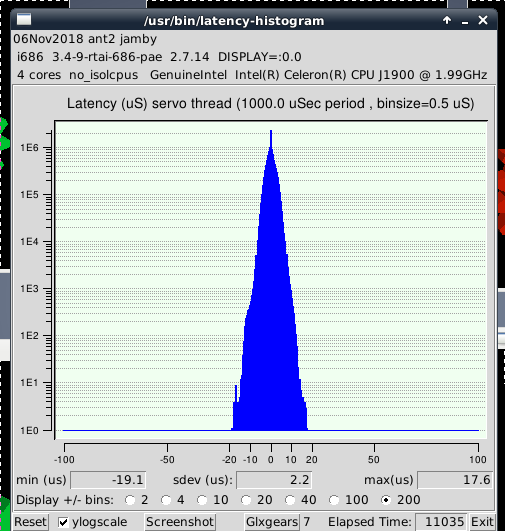This screenshot has width=505, height=531.
Task: Click the Exit button
Action: [482, 522]
